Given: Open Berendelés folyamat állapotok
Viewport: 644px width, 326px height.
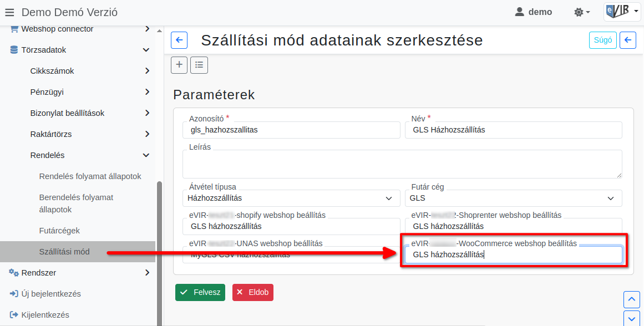Looking at the screenshot, I should pos(76,203).
